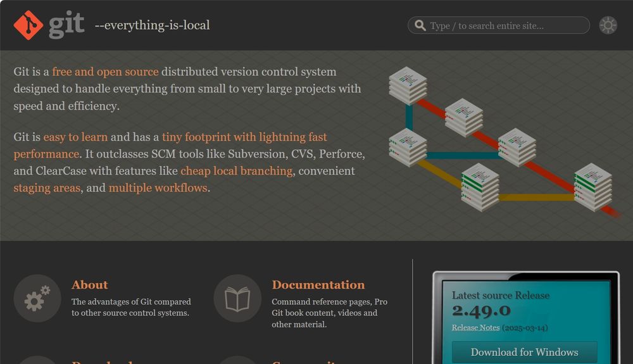Open the Documentation heading link
This screenshot has width=633, height=364.
coord(318,285)
